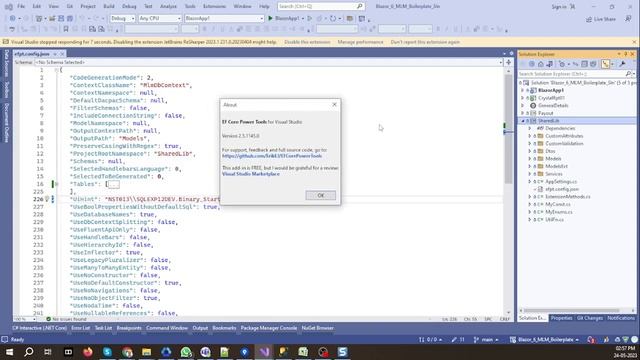
Task: Click the Windows taskbar search icon
Action: (x=29, y=352)
